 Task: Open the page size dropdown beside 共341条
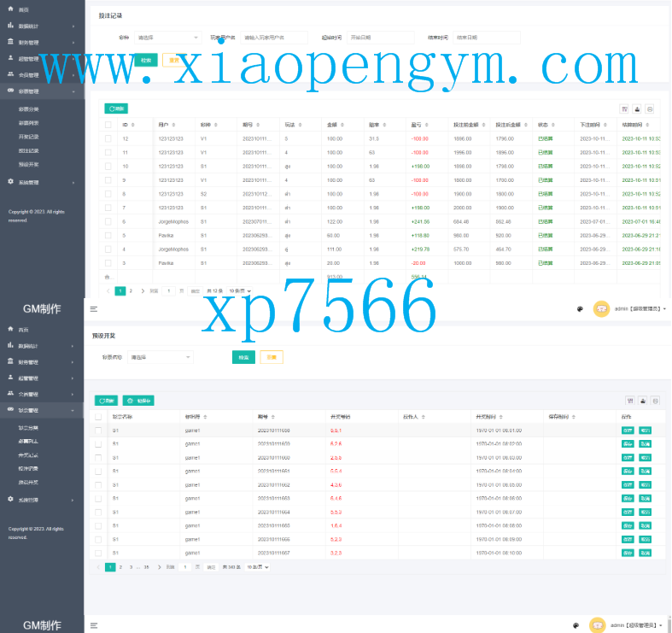click(x=257, y=566)
